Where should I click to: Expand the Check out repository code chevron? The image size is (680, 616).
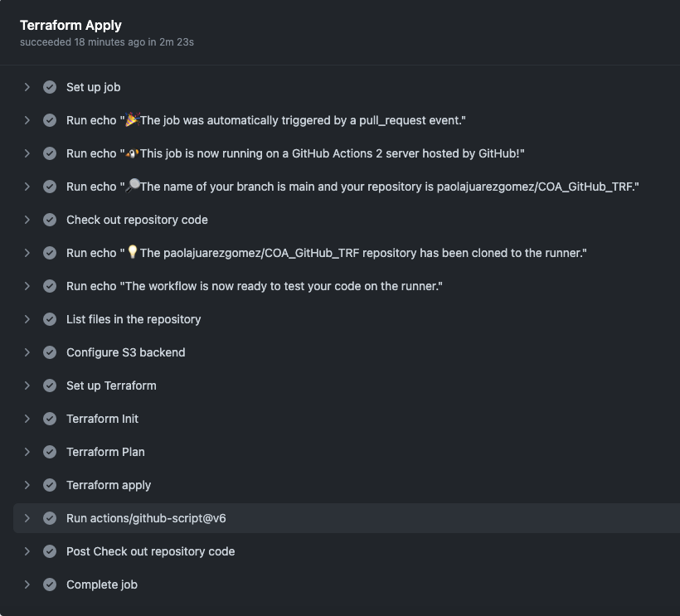[x=27, y=220]
